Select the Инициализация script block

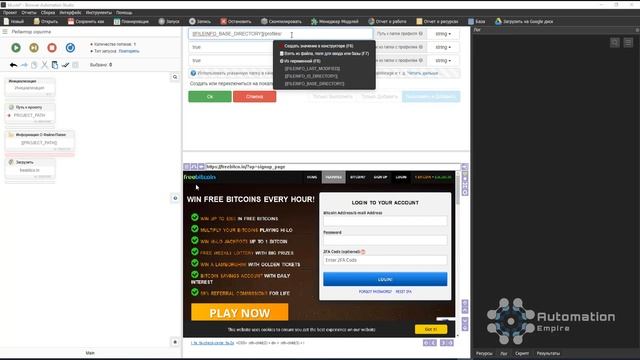click(x=30, y=87)
